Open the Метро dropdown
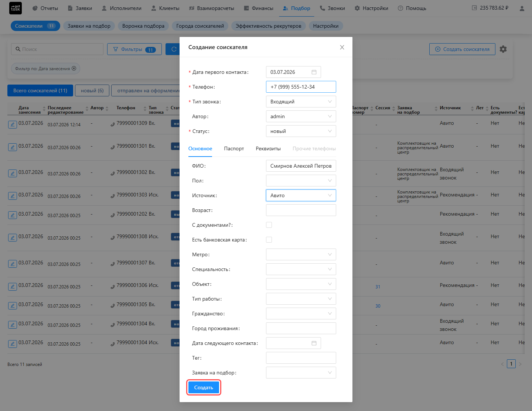Image resolution: width=532 pixels, height=411 pixels. click(301, 254)
